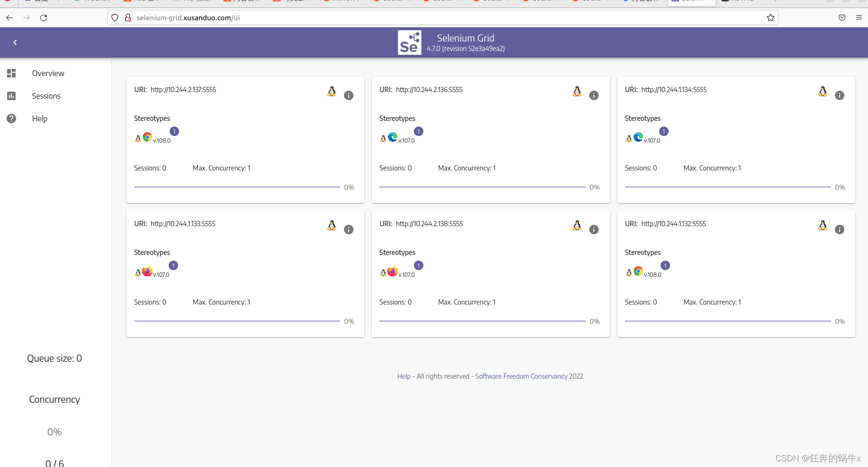Image resolution: width=868 pixels, height=467 pixels.
Task: Open tracking protection shield icon
Action: [115, 18]
